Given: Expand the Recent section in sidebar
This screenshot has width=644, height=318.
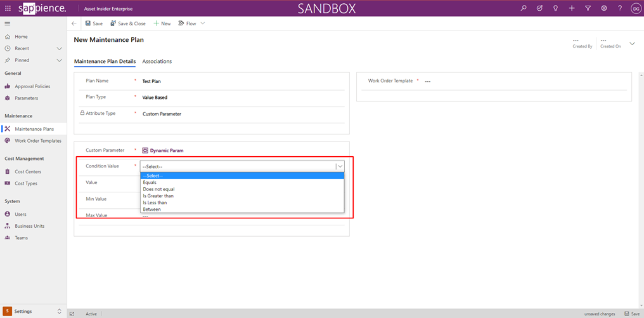Looking at the screenshot, I should coord(60,48).
